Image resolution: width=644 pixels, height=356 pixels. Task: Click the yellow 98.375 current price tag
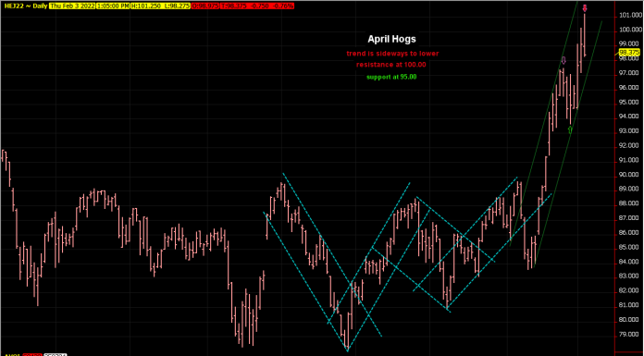[x=629, y=52]
